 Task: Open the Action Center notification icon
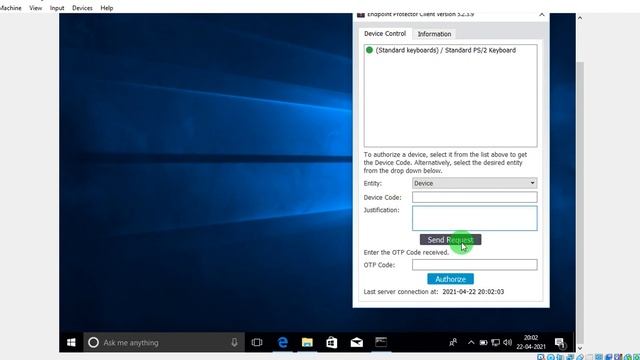560,343
